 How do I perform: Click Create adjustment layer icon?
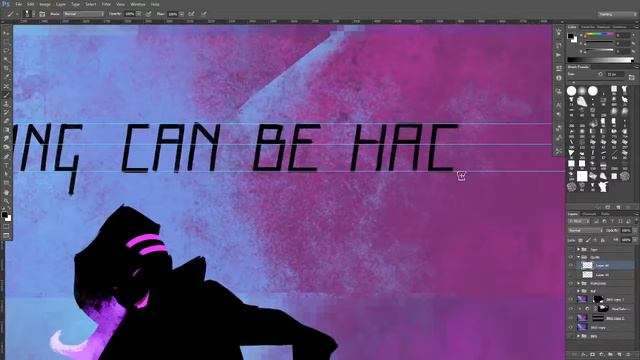click(601, 354)
